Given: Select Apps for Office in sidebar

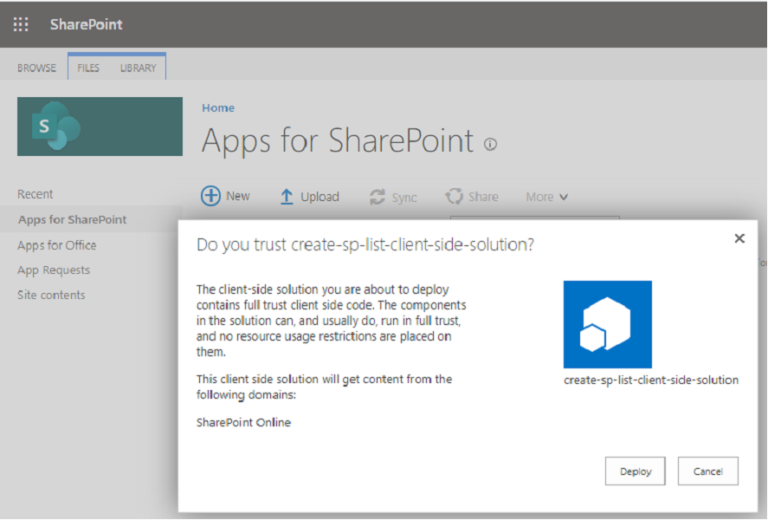Looking at the screenshot, I should (x=57, y=245).
